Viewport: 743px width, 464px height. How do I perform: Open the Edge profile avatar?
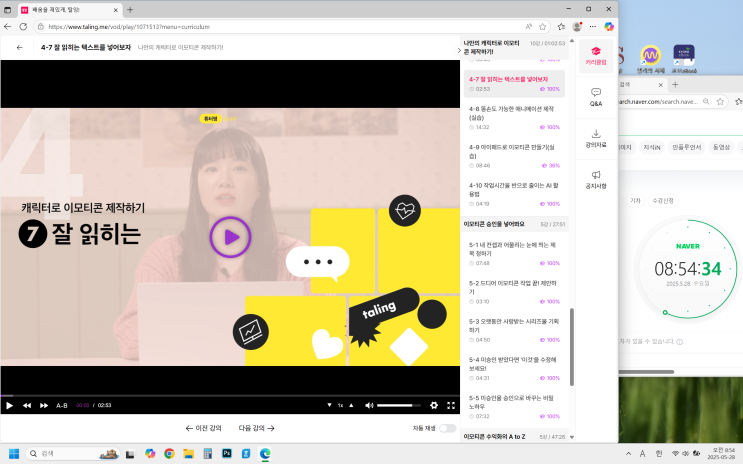577,27
